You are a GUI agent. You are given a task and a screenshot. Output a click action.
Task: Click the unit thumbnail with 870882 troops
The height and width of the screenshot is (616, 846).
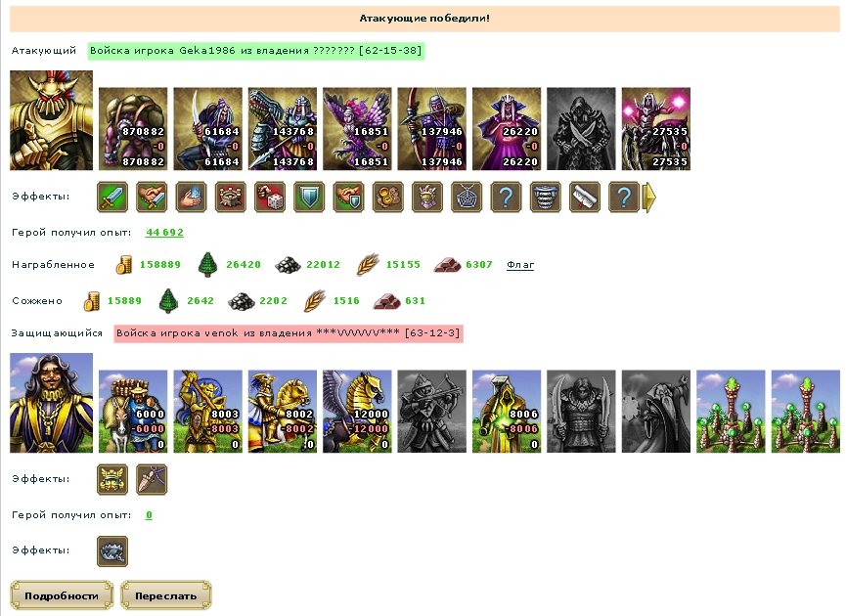click(x=133, y=129)
